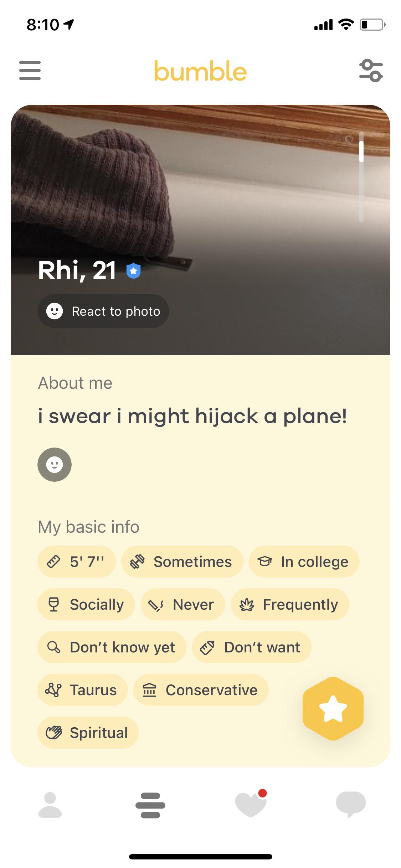The height and width of the screenshot is (868, 401).
Task: Open the Profile tab
Action: tap(50, 805)
